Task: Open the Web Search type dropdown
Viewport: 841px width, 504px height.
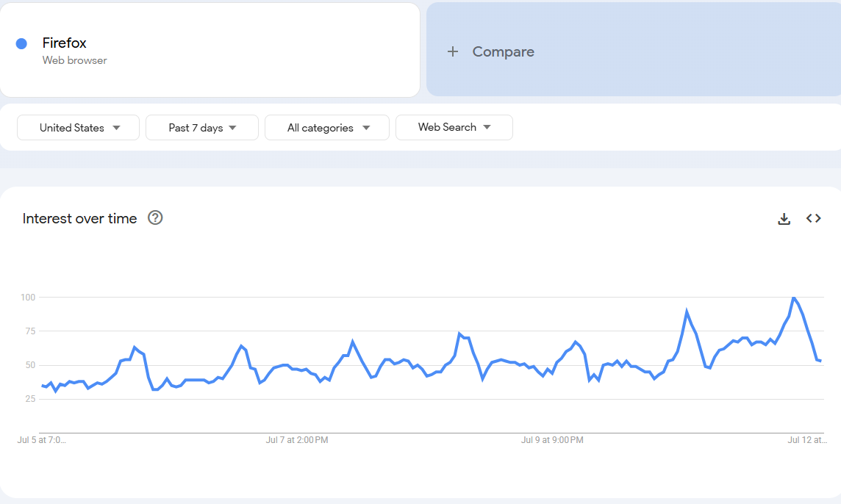Action: pos(454,128)
